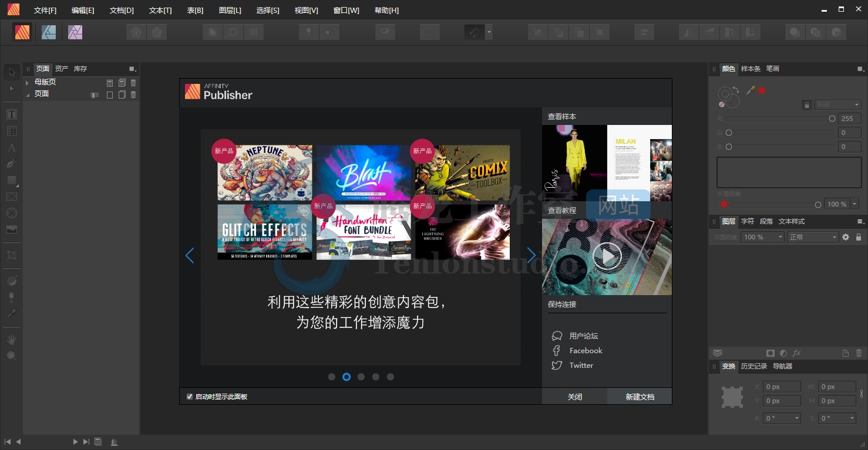The image size is (868, 450).
Task: Swap stroke and fill colors
Action: click(736, 89)
